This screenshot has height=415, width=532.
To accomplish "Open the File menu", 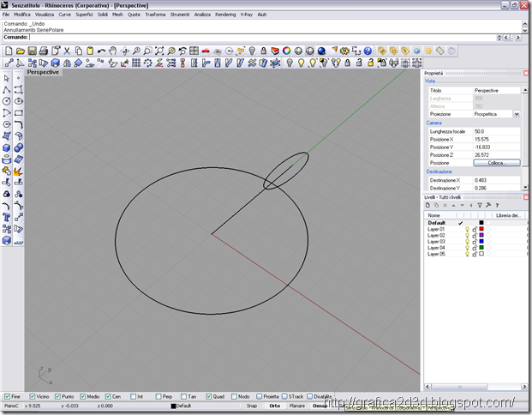I will [x=6, y=15].
